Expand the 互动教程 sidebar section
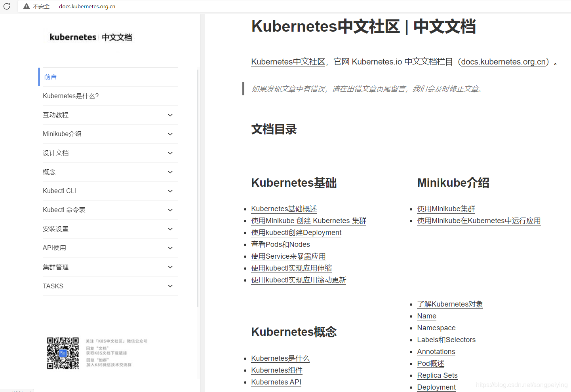The image size is (571, 392). pos(170,115)
